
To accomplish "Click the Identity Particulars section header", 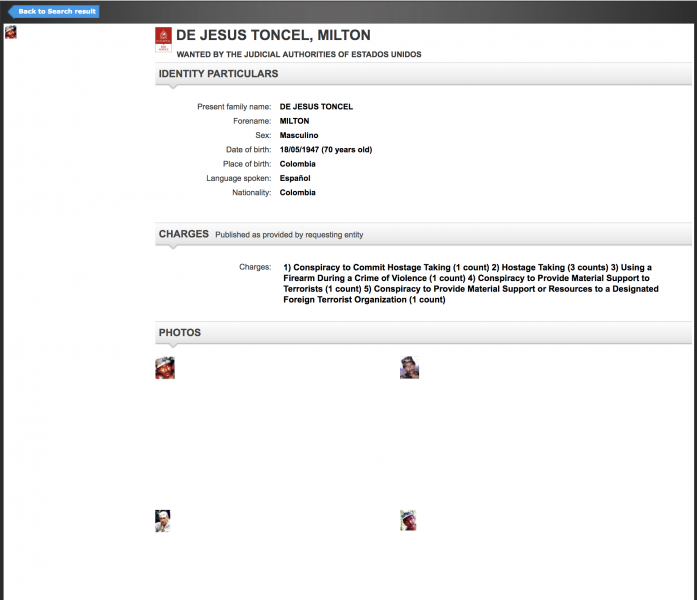I will [218, 74].
